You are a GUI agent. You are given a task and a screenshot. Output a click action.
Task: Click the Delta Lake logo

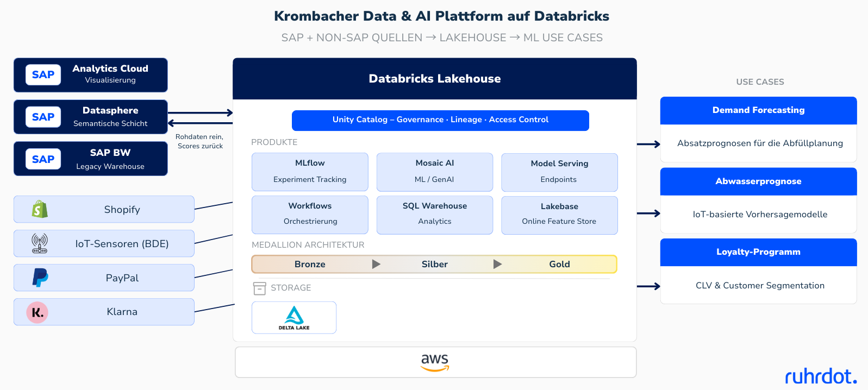tap(294, 318)
